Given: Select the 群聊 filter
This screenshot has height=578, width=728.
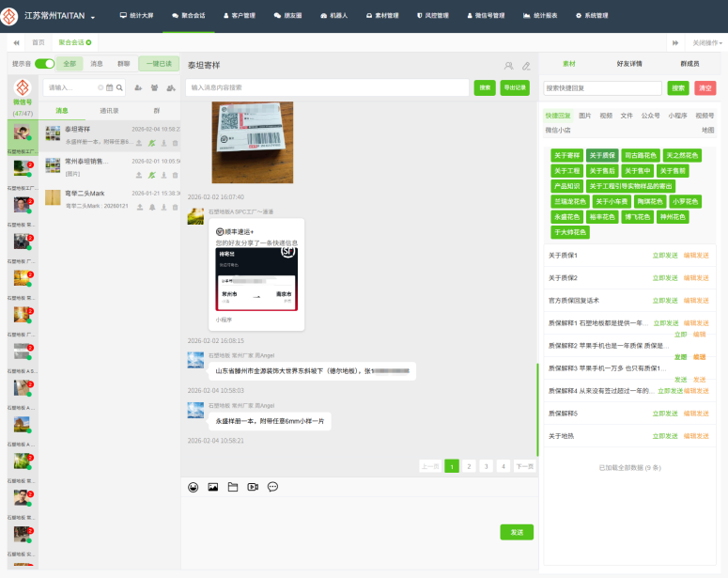Looking at the screenshot, I should click(x=123, y=64).
